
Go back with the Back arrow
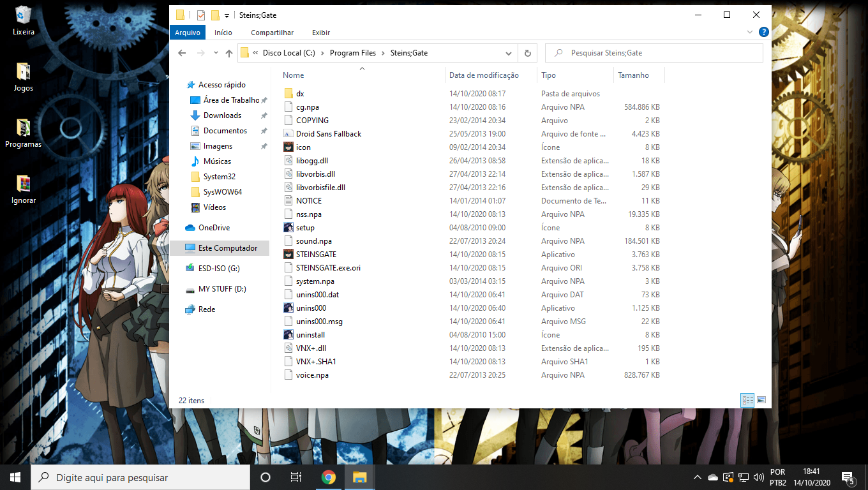point(182,53)
